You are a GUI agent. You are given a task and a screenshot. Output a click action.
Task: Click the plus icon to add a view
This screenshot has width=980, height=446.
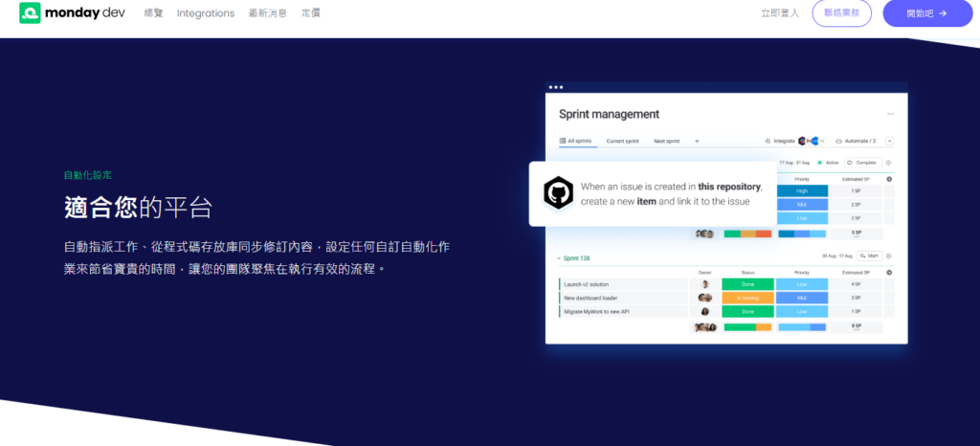[x=697, y=142]
